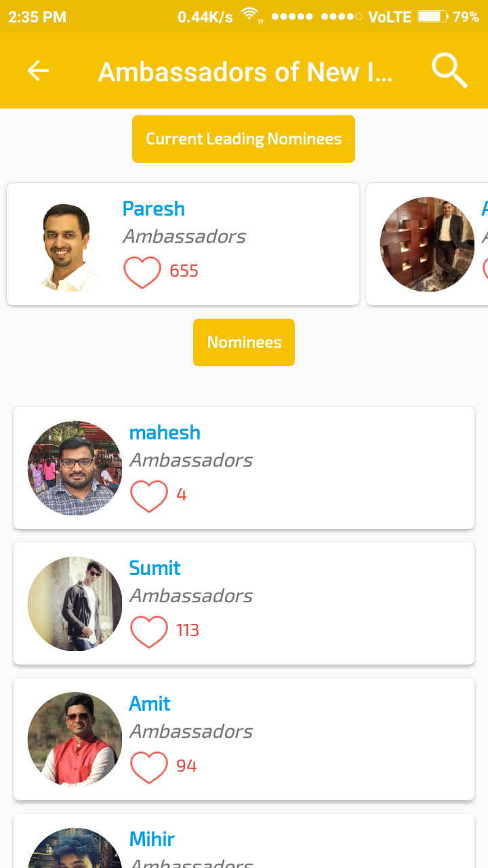Image resolution: width=488 pixels, height=868 pixels.
Task: Tap Mihir's partially visible avatar
Action: 75,849
